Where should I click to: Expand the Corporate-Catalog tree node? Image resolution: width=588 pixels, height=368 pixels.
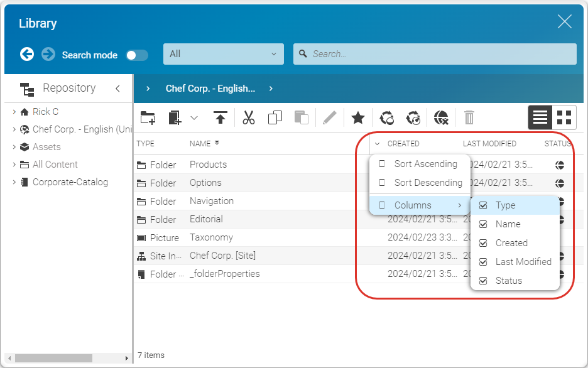(x=14, y=182)
